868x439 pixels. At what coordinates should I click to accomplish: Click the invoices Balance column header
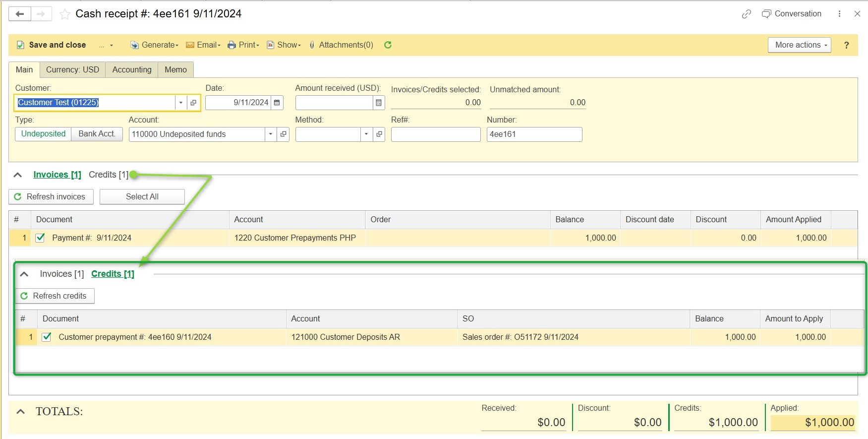pos(585,219)
